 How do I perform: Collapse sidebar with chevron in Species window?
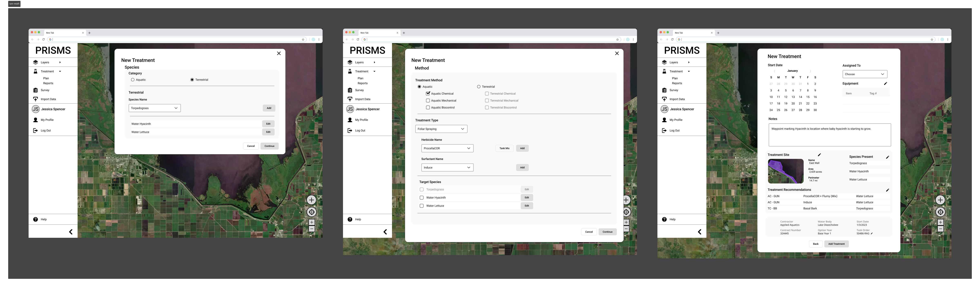(71, 232)
